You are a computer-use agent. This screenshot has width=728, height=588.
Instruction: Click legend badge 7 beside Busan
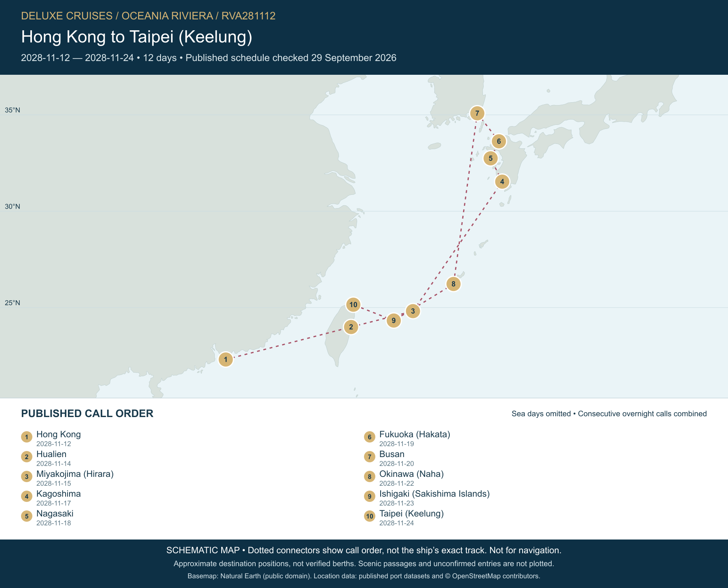tap(370, 457)
